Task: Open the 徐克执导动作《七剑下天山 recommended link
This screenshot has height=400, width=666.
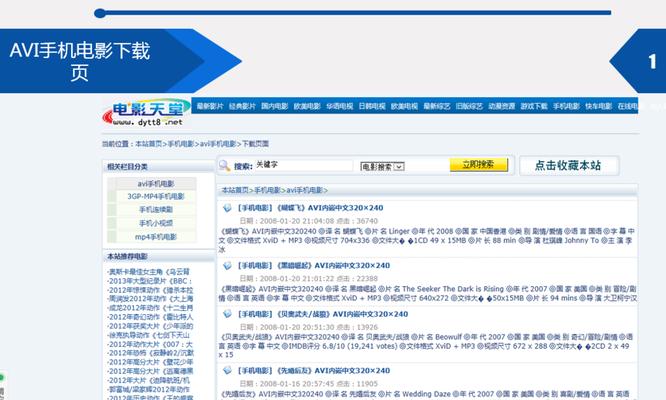Action: click(149, 335)
